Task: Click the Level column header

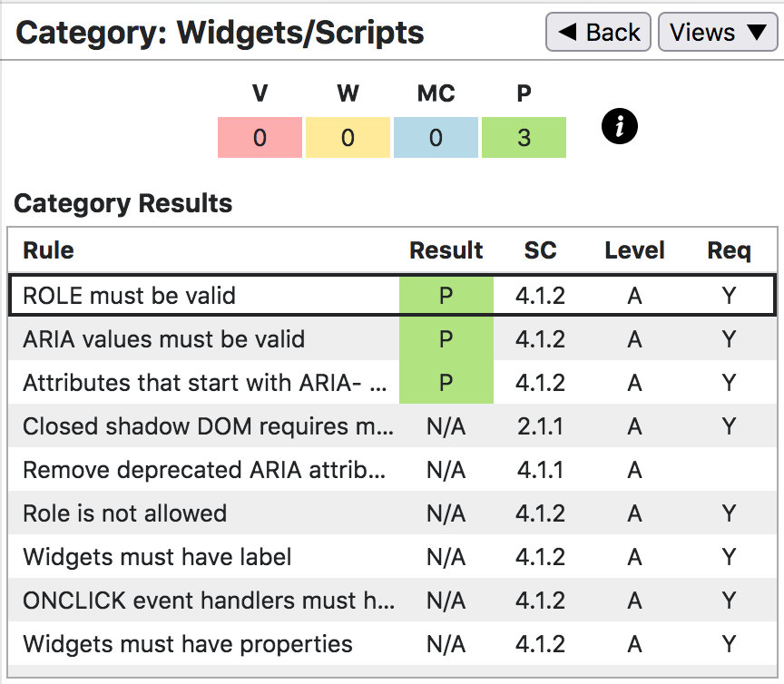Action: point(634,250)
